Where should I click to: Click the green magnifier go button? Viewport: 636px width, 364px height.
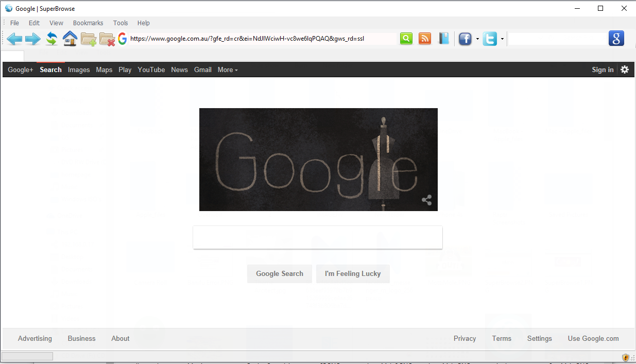406,39
